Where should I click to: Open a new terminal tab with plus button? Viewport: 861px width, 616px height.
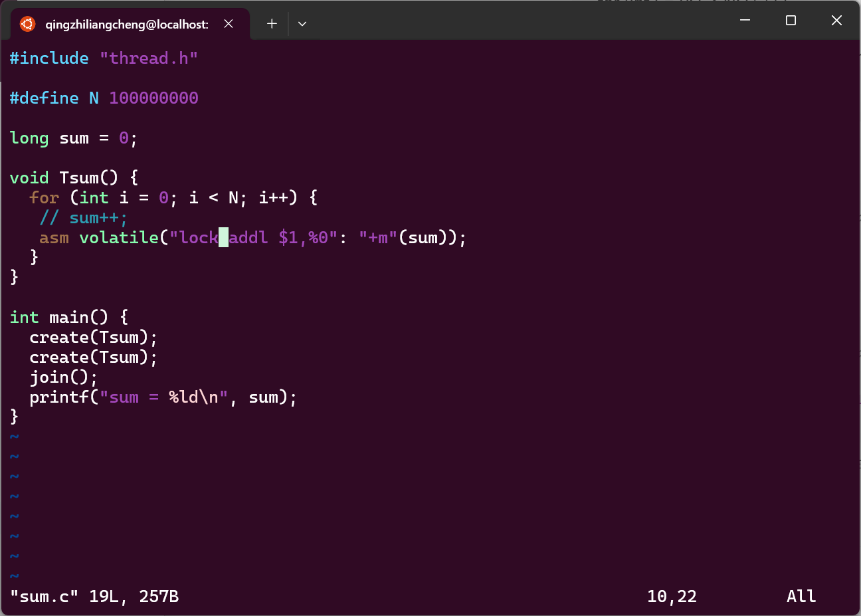coord(272,24)
